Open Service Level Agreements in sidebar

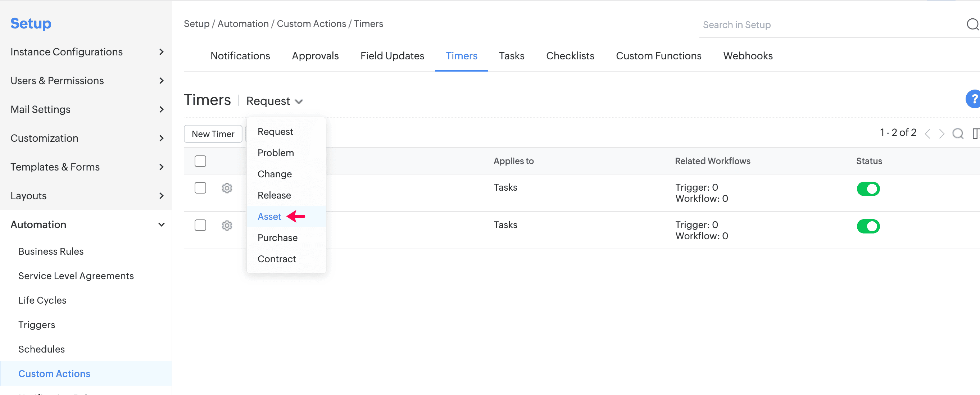coord(76,276)
